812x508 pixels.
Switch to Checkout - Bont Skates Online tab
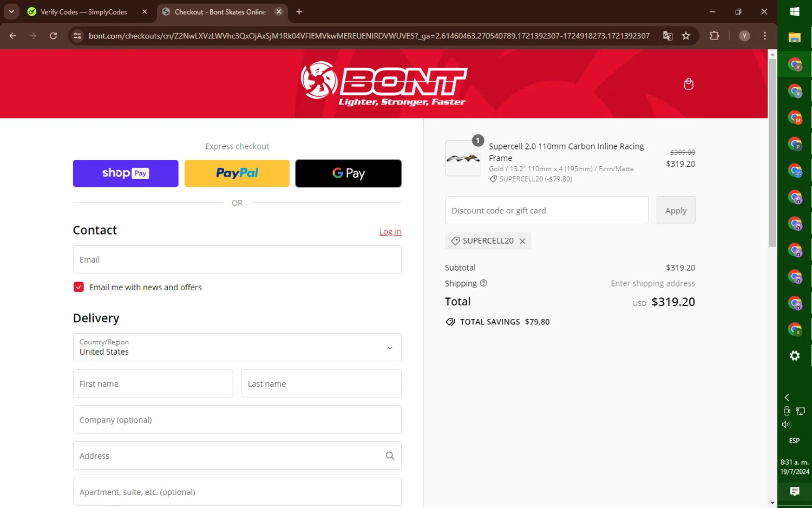(220, 11)
